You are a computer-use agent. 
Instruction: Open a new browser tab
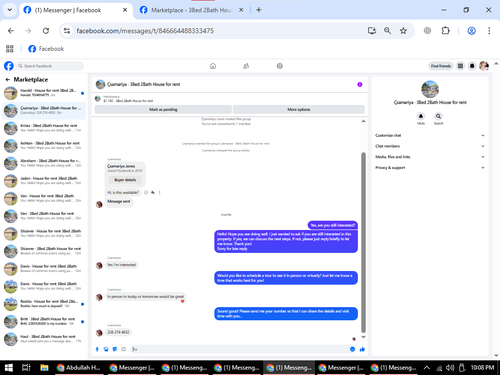[259, 10]
